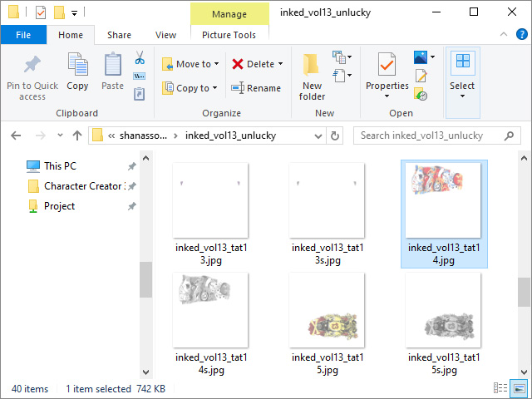Screen dimensions: 532x399
Task: Switch to Large icons view in status bar
Action: pyautogui.click(x=520, y=388)
